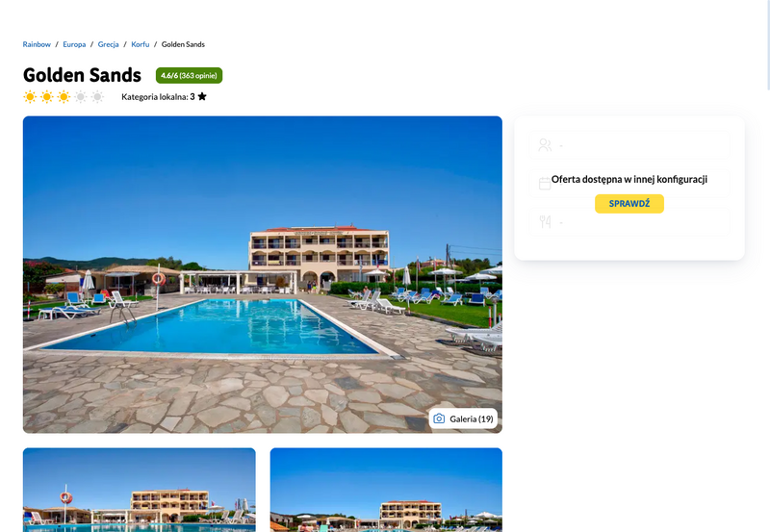Click the black star next to Kategoria lokalna
This screenshot has height=532, width=770.
[202, 96]
